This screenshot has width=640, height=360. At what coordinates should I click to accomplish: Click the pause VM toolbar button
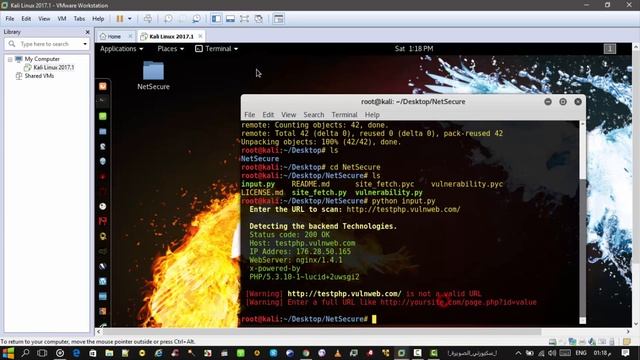pyautogui.click(x=120, y=19)
